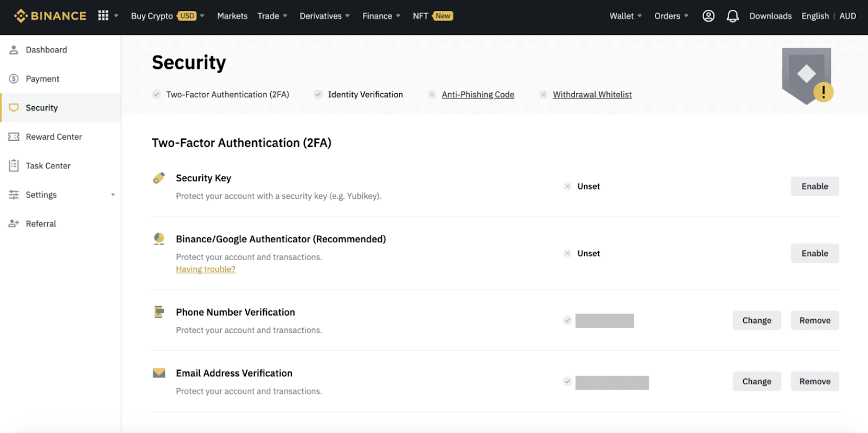Remove Phone Number Verification

(x=814, y=321)
